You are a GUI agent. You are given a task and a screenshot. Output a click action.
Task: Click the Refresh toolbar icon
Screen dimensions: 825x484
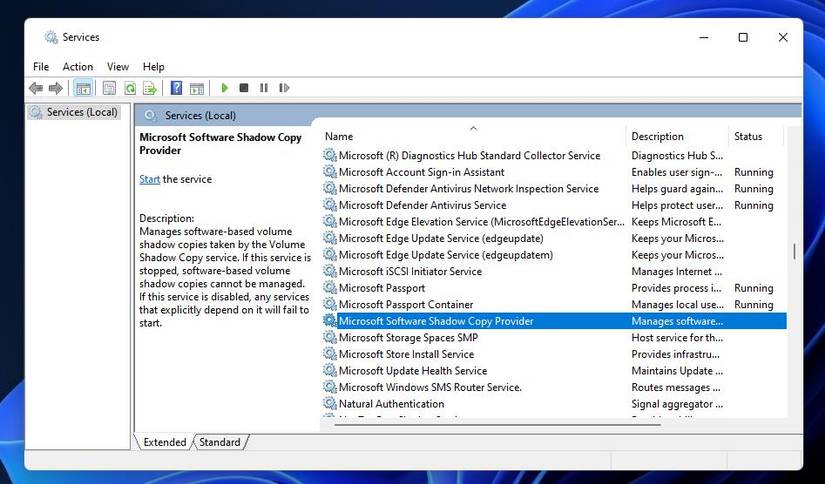tap(130, 88)
